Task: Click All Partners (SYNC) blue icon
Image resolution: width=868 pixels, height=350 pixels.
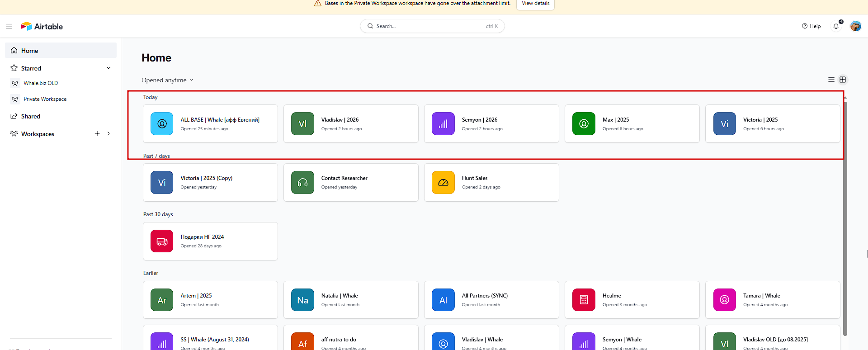Action: pyautogui.click(x=443, y=300)
